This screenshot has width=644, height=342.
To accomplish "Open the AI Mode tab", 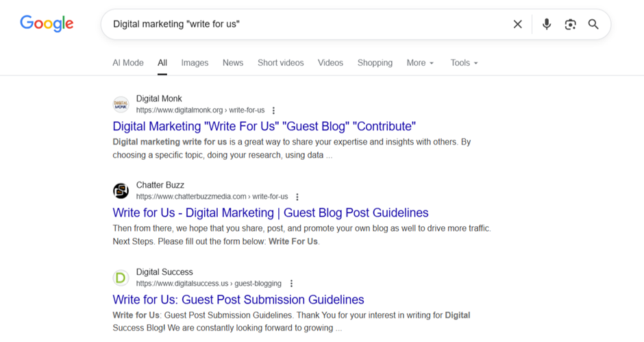I will pos(128,62).
